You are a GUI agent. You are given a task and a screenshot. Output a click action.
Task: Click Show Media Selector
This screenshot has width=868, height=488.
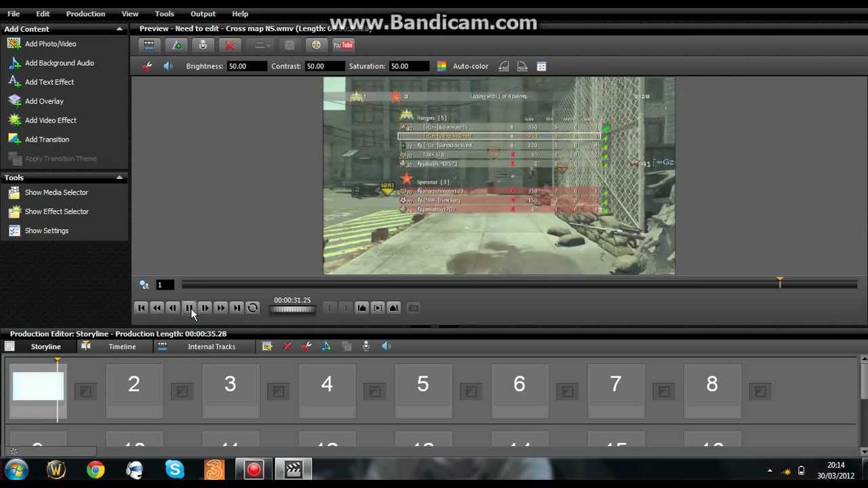coord(56,192)
